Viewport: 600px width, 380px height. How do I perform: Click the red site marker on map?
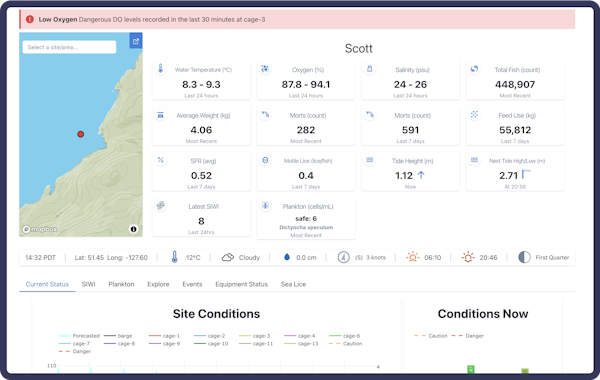(81, 134)
